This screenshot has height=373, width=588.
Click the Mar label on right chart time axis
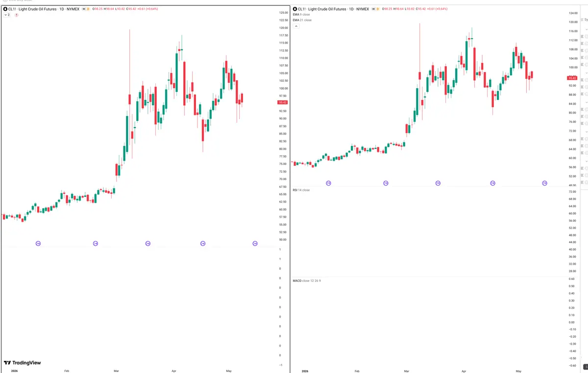[x=406, y=371]
